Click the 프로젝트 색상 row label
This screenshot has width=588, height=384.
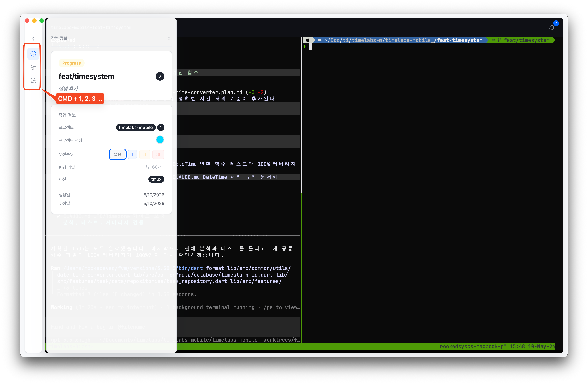tap(70, 140)
